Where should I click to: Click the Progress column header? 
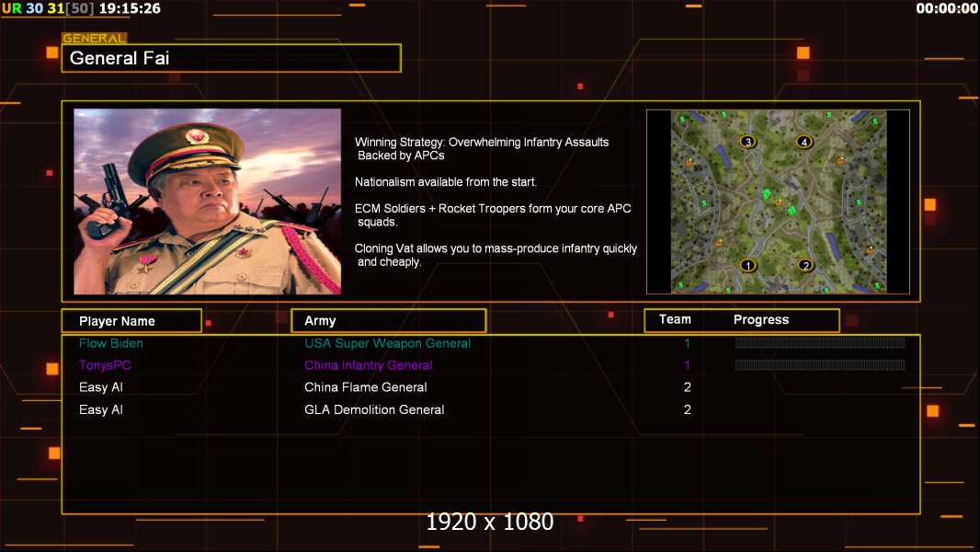(761, 320)
